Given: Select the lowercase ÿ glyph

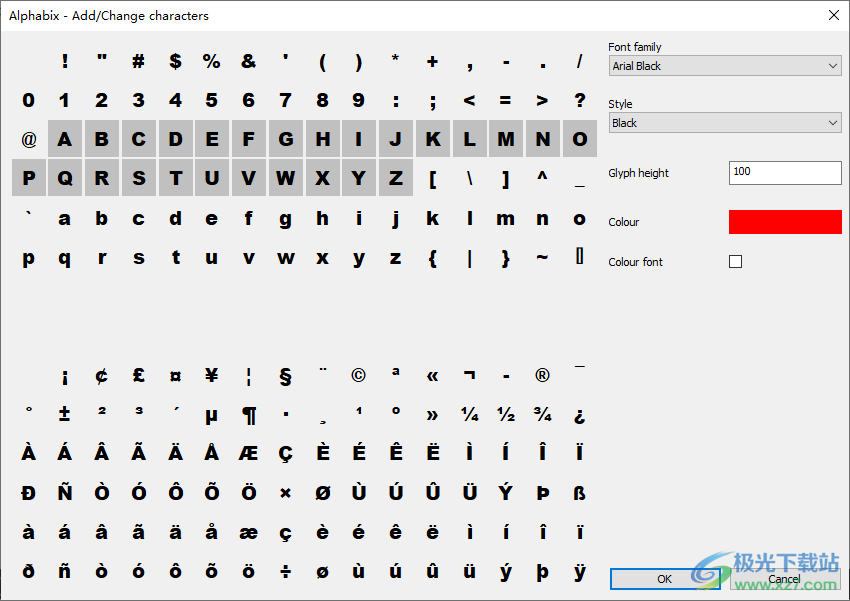Looking at the screenshot, I should [580, 572].
